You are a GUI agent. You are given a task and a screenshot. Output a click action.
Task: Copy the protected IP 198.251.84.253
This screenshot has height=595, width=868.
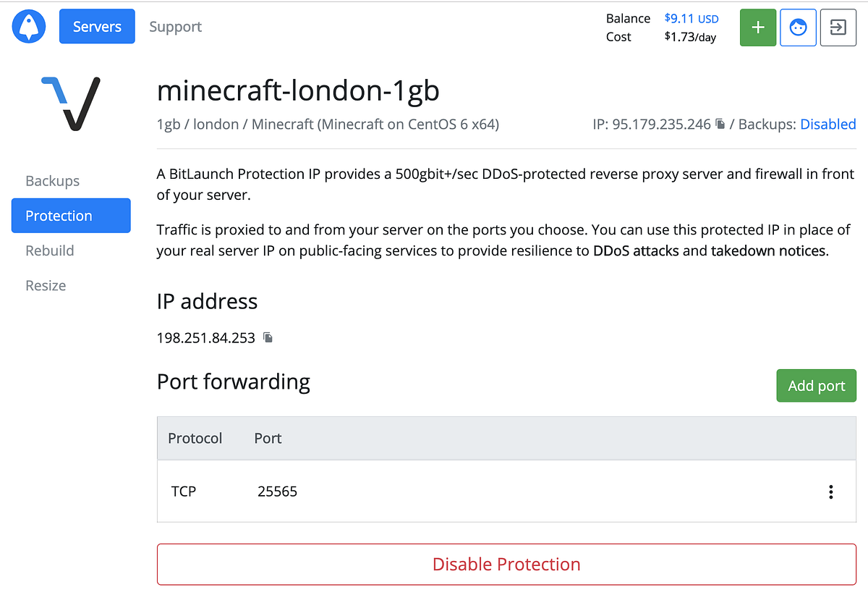pos(266,337)
